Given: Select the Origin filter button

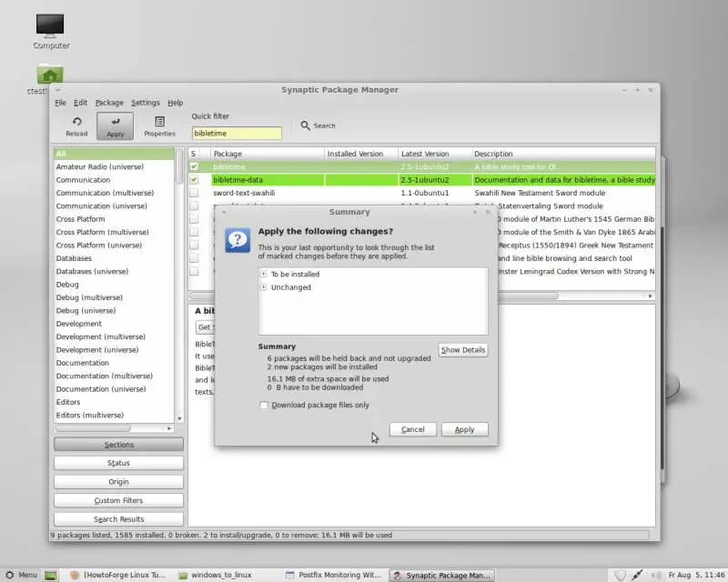Looking at the screenshot, I should (119, 482).
